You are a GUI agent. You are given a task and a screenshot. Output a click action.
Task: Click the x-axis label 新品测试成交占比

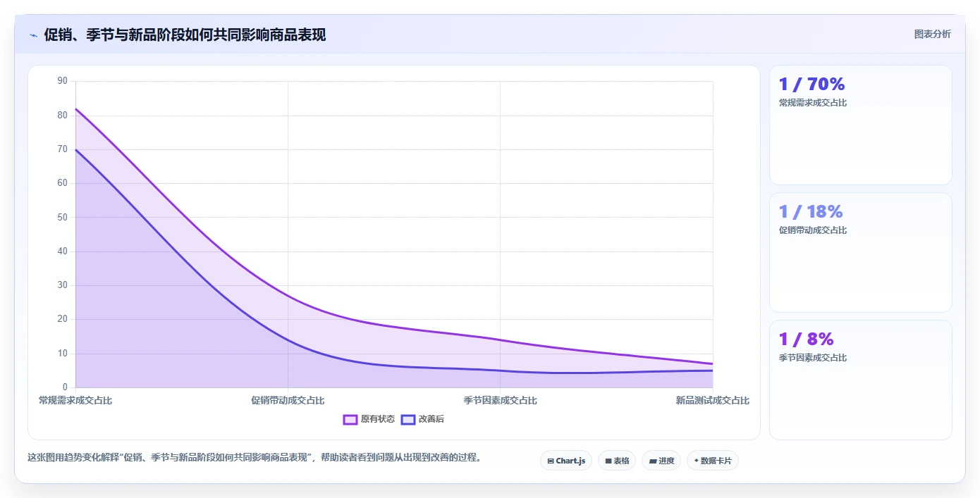pos(713,400)
